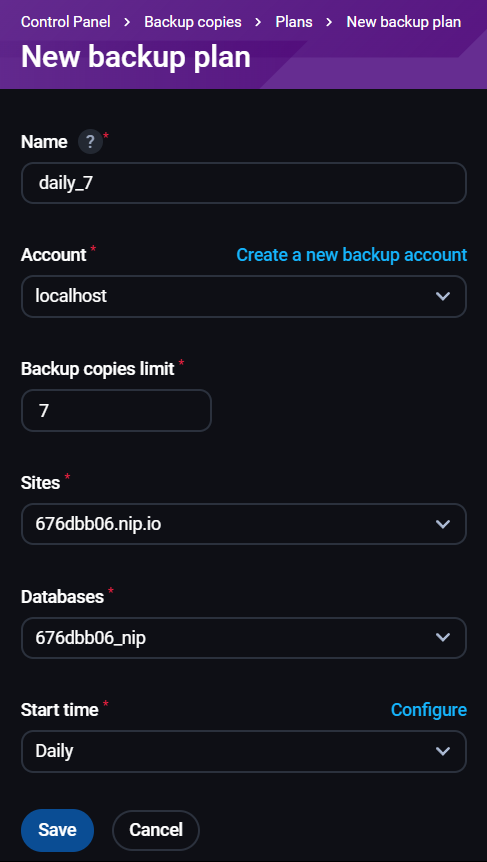The height and width of the screenshot is (862, 487).
Task: Open the localhost Account dropdown
Action: tap(244, 296)
